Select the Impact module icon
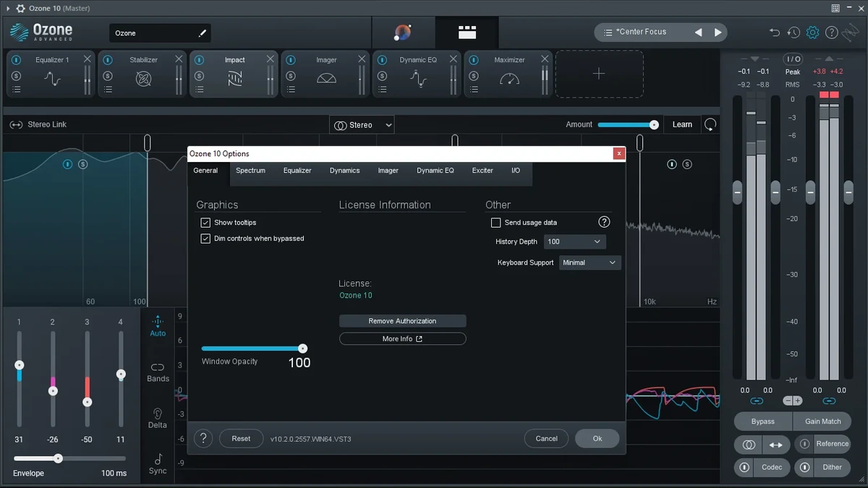 pyautogui.click(x=234, y=79)
